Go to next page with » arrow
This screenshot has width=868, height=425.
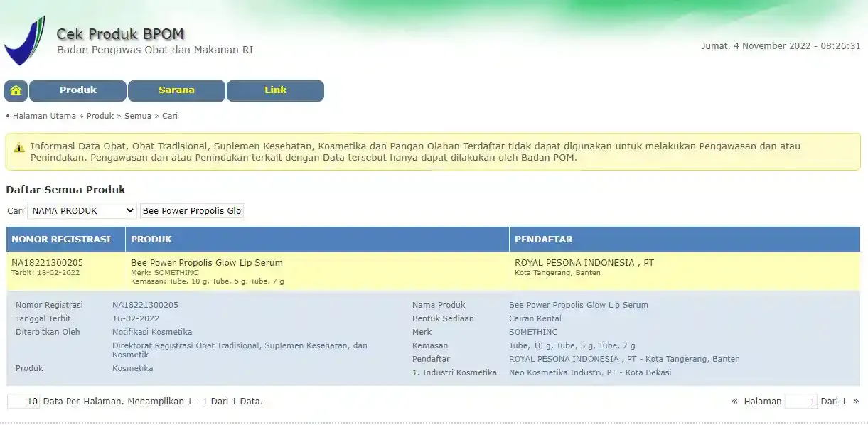point(855,402)
